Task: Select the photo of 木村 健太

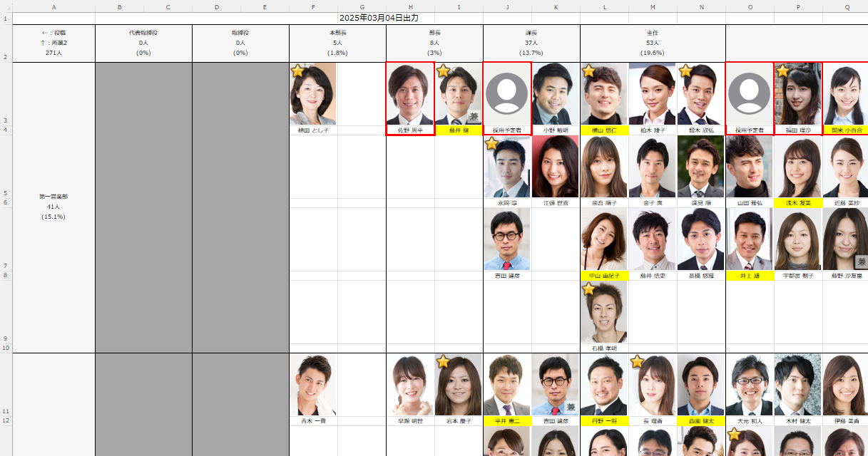Action: click(798, 385)
